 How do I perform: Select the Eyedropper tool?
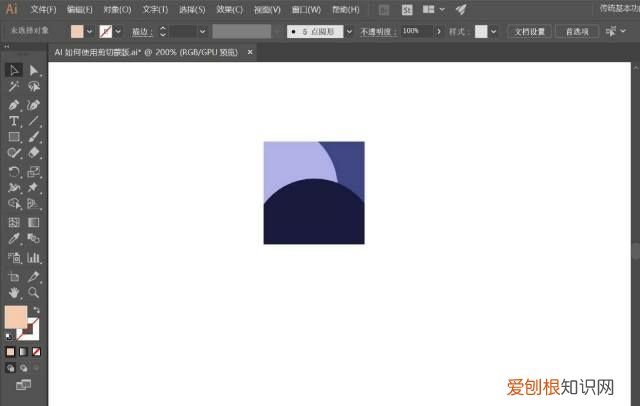coord(14,238)
